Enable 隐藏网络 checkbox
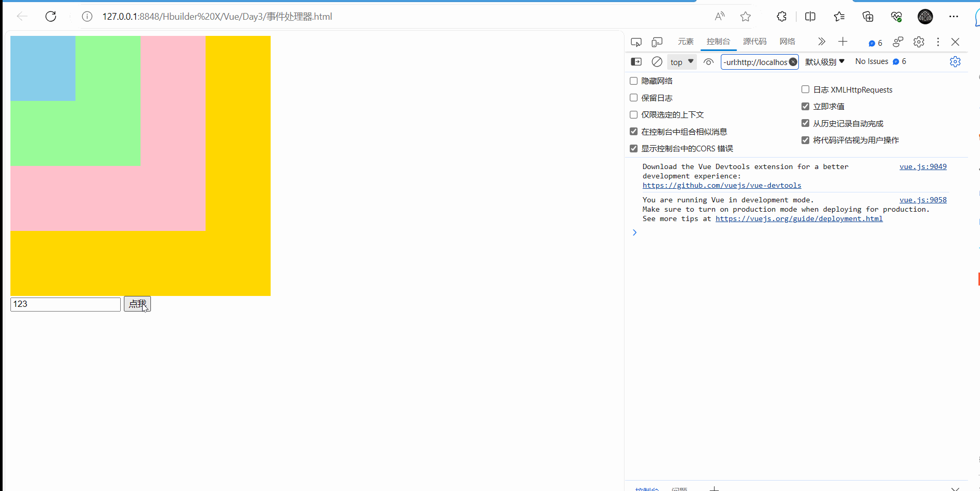Screen dimensions: 980x491 pyautogui.click(x=633, y=81)
